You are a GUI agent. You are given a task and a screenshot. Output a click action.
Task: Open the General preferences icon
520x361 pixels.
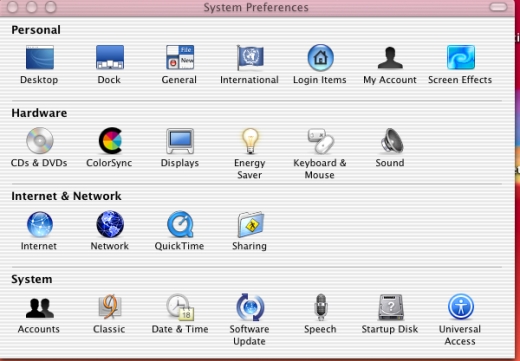(x=180, y=58)
